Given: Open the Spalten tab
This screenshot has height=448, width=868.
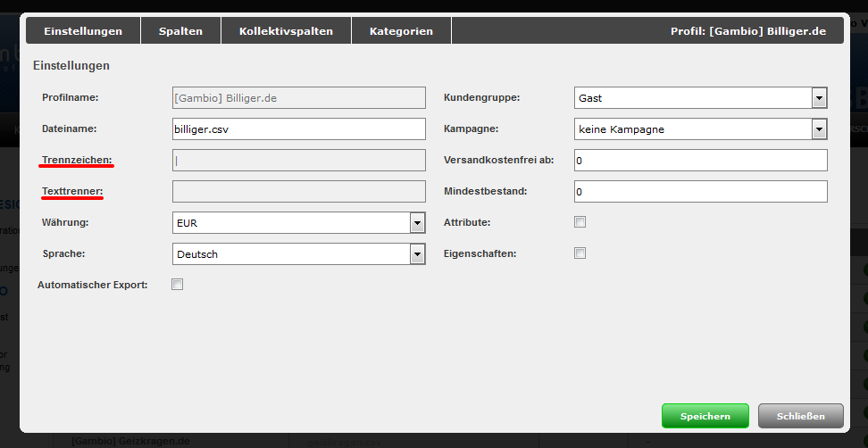Looking at the screenshot, I should [x=180, y=31].
